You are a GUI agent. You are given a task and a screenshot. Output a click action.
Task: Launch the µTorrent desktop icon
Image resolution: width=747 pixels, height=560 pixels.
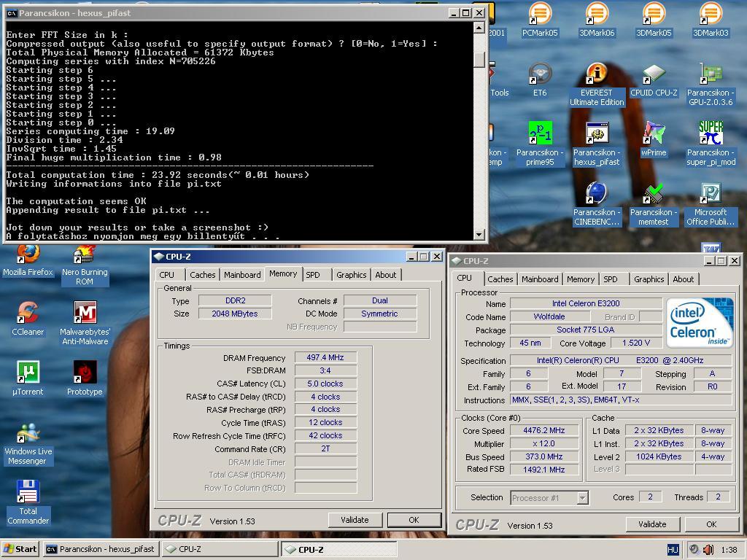28,378
